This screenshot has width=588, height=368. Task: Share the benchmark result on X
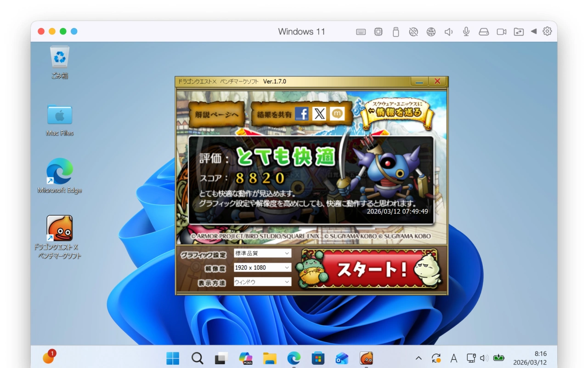click(319, 114)
